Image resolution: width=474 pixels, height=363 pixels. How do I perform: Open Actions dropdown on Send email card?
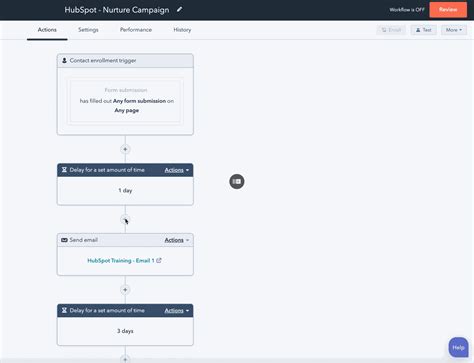(x=177, y=240)
